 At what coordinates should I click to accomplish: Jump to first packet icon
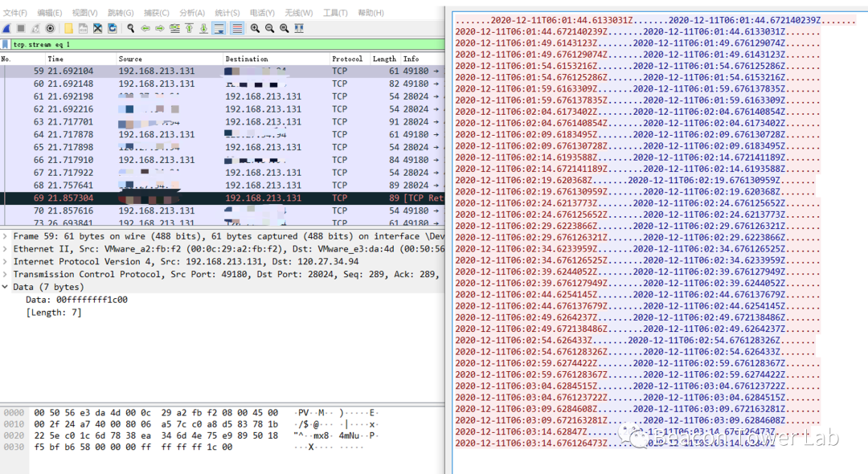tap(190, 28)
